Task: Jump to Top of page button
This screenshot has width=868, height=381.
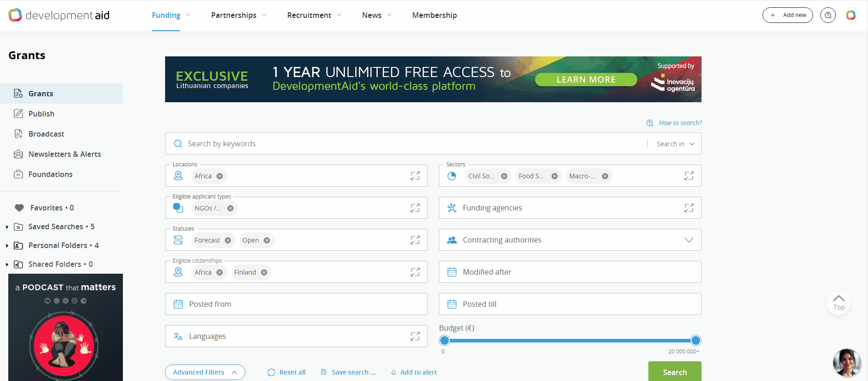Action: coord(839,303)
